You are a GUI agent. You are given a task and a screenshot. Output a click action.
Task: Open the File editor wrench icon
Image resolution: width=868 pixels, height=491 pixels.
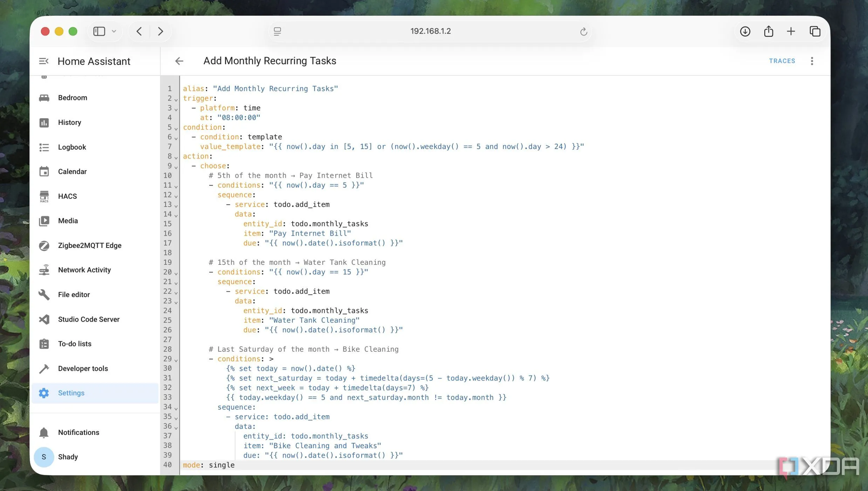[44, 295]
